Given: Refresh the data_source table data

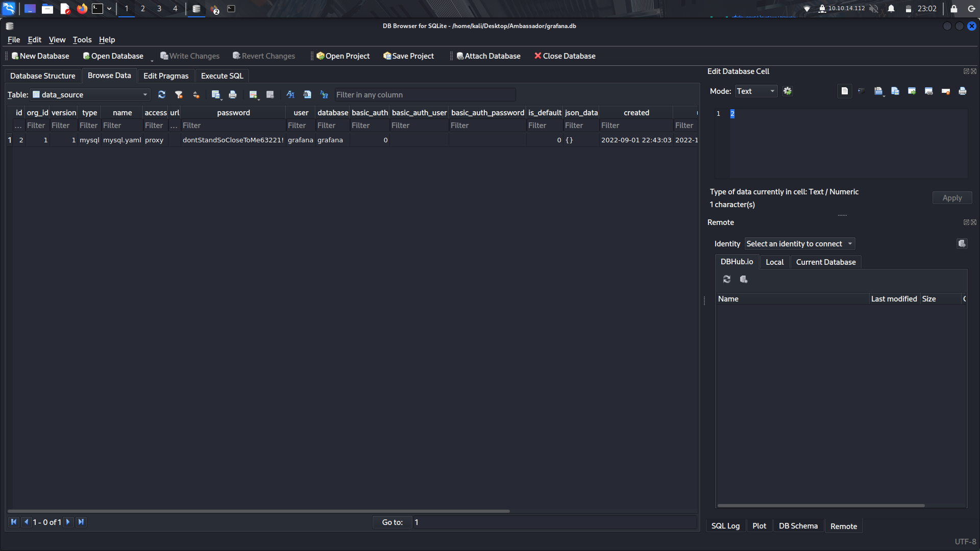Looking at the screenshot, I should point(162,94).
